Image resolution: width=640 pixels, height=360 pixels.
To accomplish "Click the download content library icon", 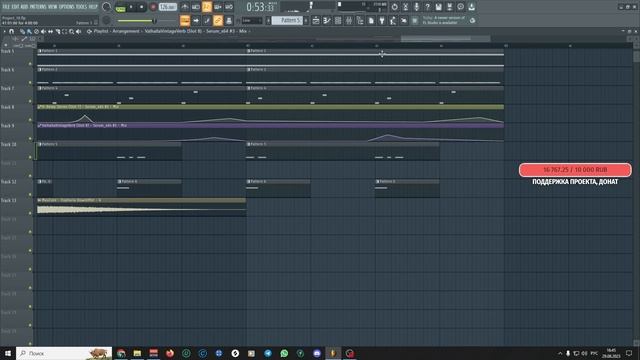I will tap(471, 7).
